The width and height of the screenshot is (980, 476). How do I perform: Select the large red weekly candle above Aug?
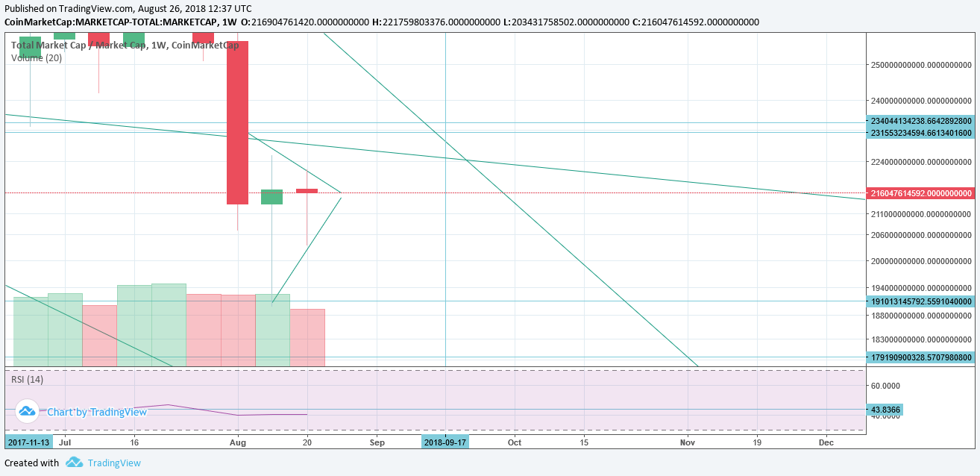pos(237,122)
